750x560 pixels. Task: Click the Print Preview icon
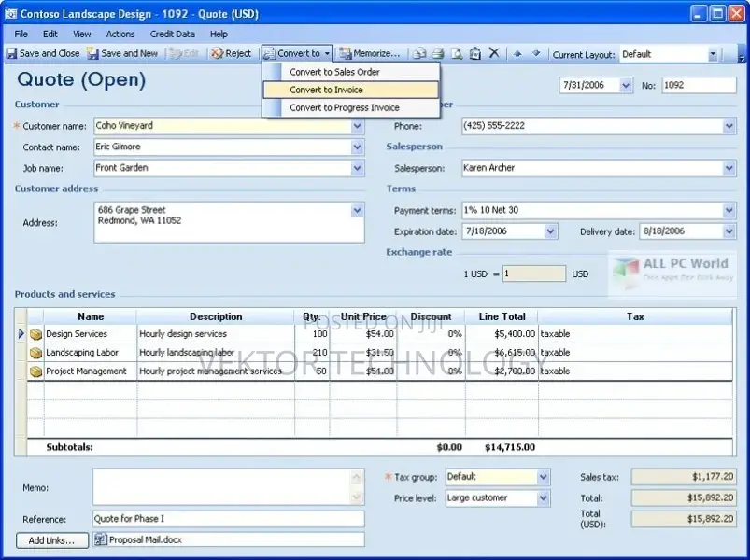coord(457,53)
